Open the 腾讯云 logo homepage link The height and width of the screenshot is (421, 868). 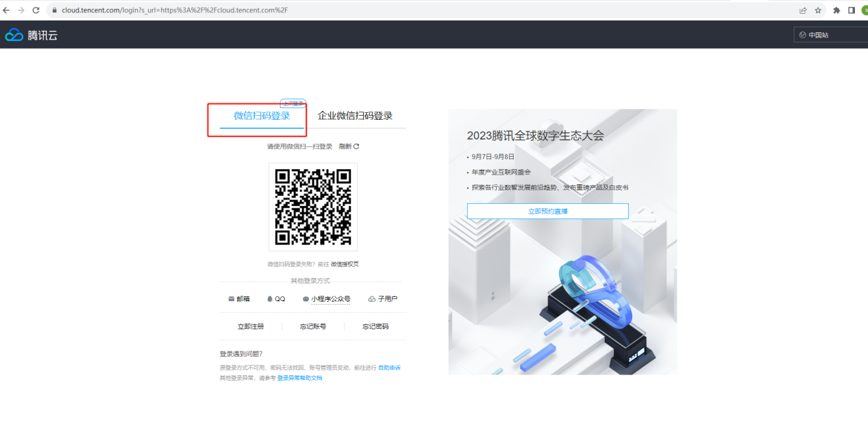[32, 35]
